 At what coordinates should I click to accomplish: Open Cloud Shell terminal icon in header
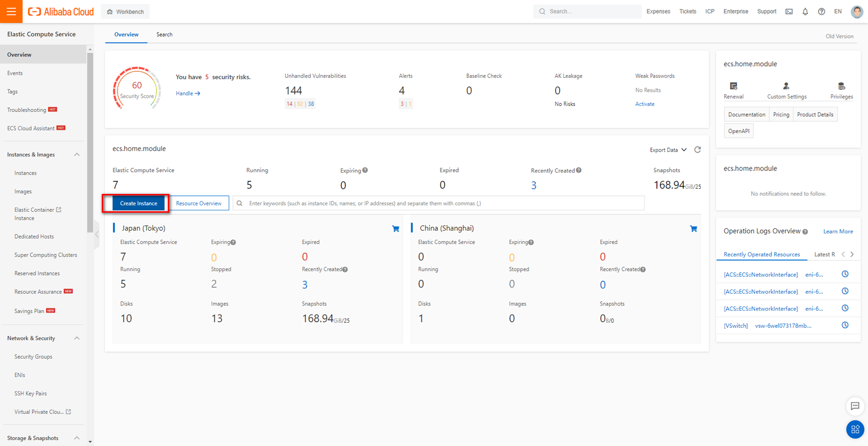[x=789, y=12]
